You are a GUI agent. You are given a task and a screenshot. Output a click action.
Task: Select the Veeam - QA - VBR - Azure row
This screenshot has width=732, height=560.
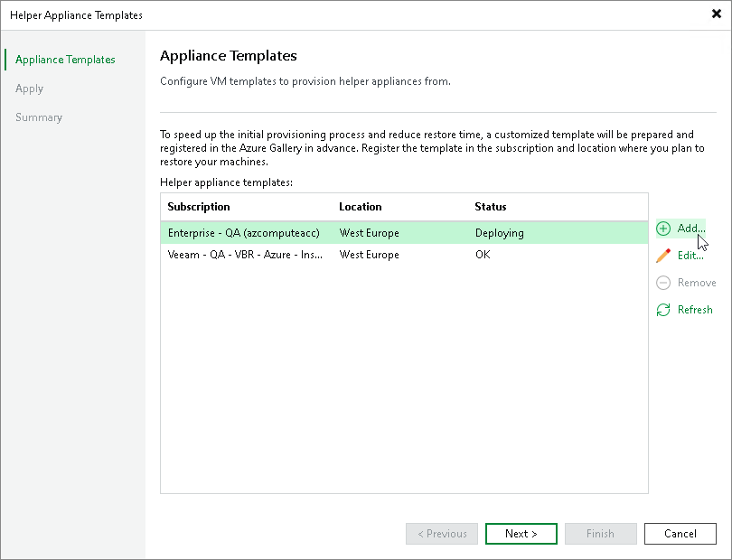point(404,255)
